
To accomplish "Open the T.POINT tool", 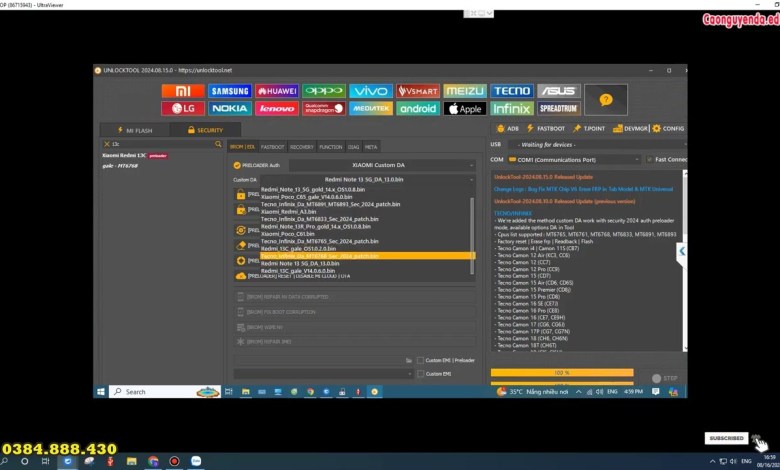I will [589, 128].
